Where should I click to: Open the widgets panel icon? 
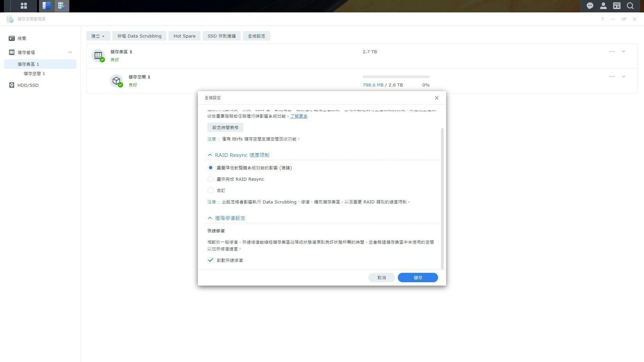(616, 6)
